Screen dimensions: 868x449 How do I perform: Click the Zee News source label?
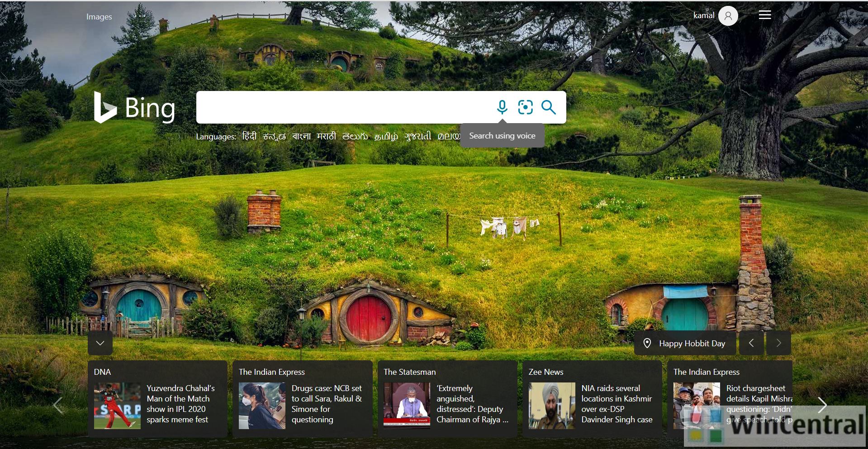546,372
